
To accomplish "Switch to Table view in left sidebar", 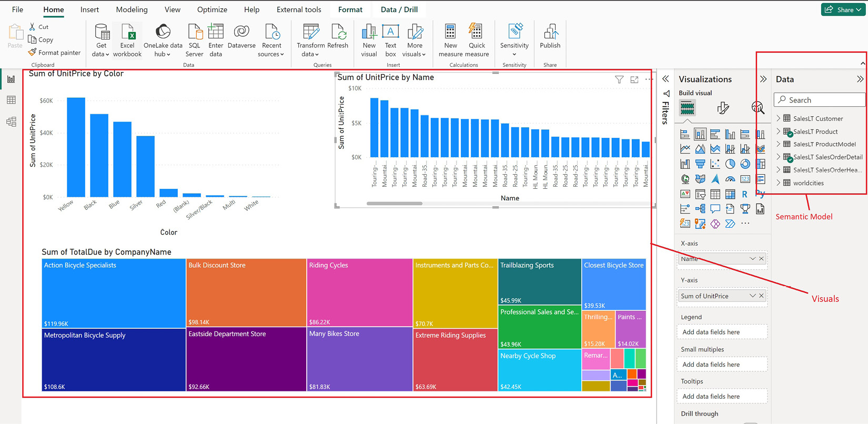I will 11,100.
